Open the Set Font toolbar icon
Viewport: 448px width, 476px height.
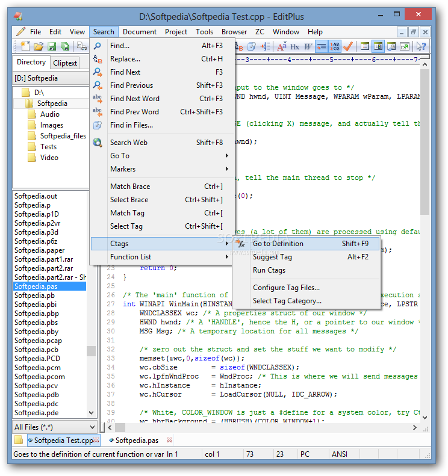[x=282, y=46]
